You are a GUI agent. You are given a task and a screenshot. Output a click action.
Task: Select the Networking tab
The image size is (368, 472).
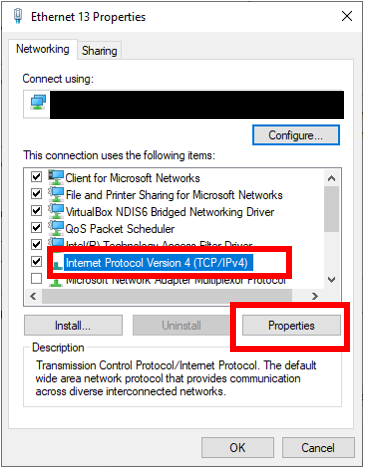pos(43,49)
